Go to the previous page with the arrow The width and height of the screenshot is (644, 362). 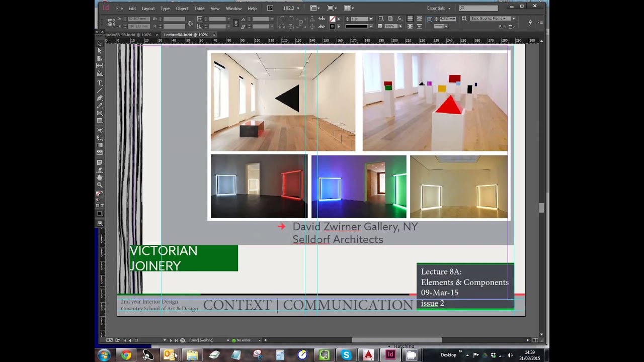coord(130,340)
